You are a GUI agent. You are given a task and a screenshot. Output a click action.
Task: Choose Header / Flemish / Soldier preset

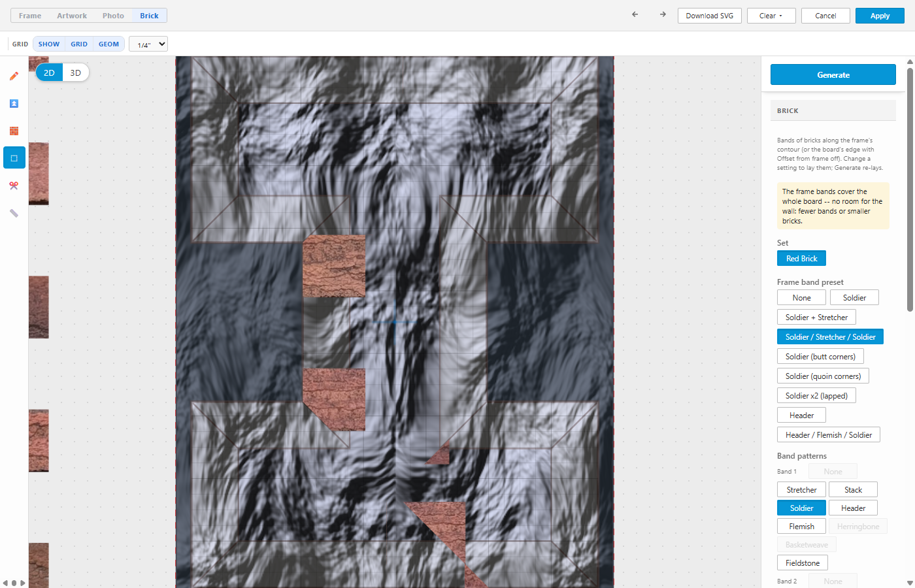[x=829, y=435]
